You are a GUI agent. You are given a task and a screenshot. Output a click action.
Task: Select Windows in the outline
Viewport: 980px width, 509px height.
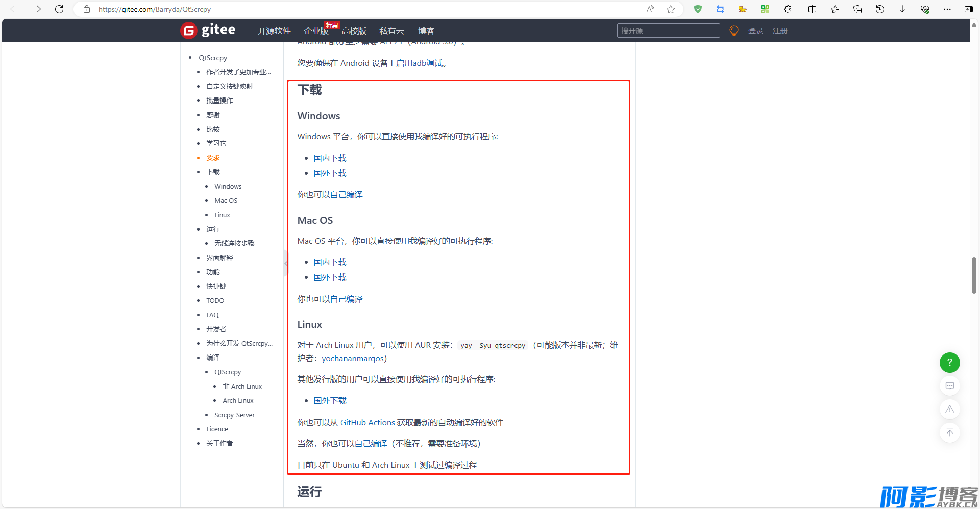click(x=228, y=186)
